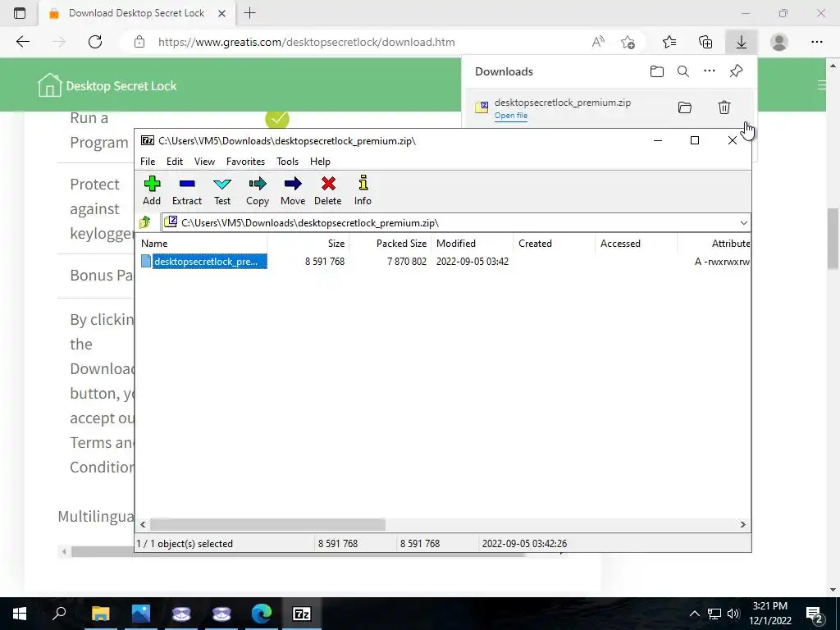Open taskbar Search
This screenshot has width=840, height=630.
point(59,614)
